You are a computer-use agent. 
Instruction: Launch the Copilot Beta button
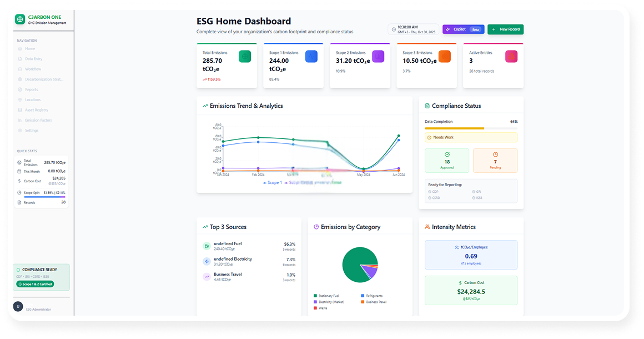(x=463, y=29)
